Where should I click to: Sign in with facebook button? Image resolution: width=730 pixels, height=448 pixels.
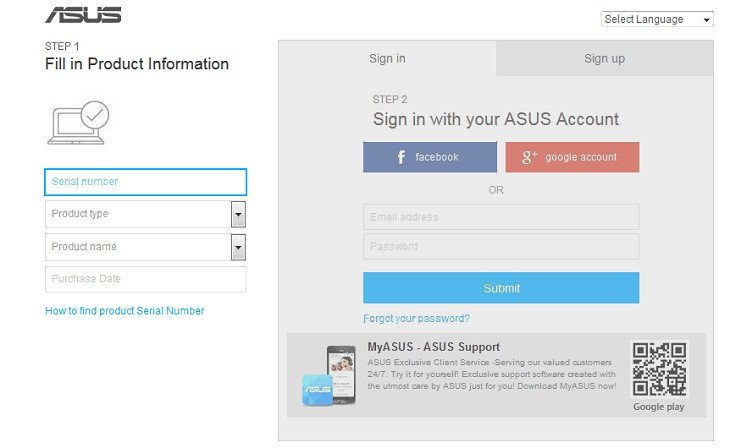click(x=430, y=157)
